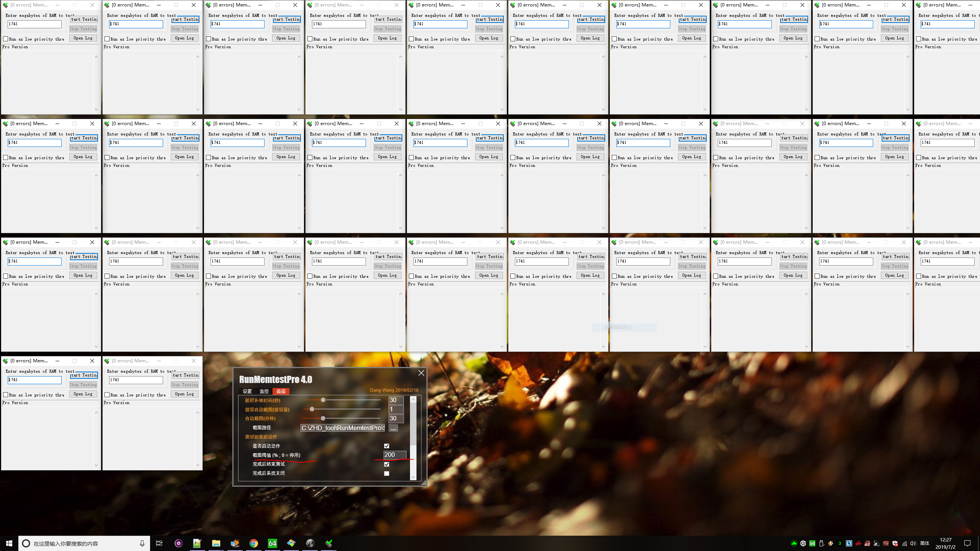Click the green cloud tray icon
This screenshot has height=551, width=980.
point(794,543)
